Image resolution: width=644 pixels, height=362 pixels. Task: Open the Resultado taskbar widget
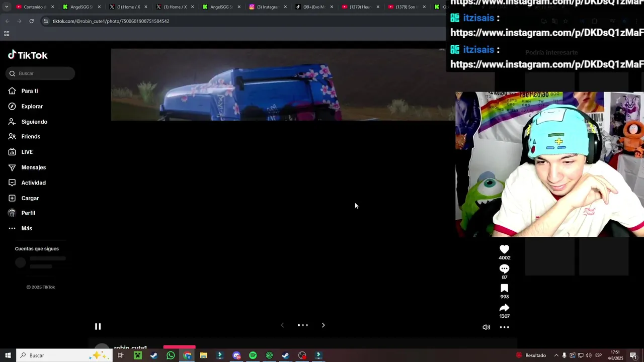[531, 355]
